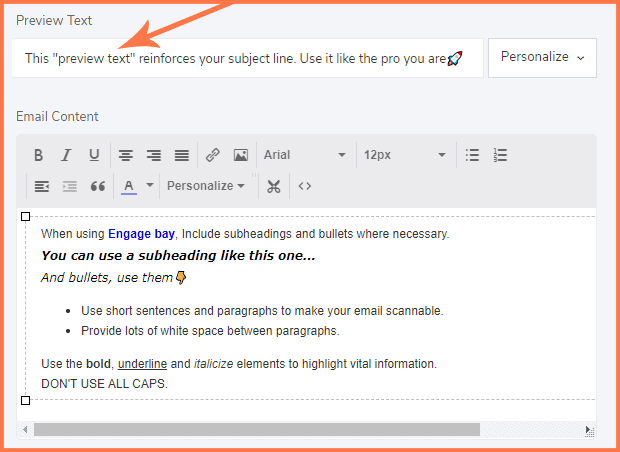Click the scrollbar right arrow
Screen dimensions: 620x452
pos(588,430)
